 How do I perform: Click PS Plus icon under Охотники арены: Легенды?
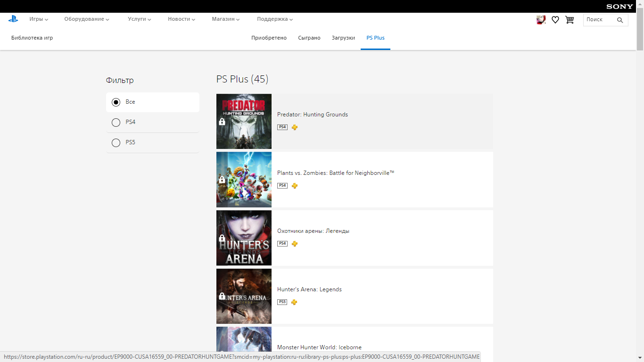point(295,244)
